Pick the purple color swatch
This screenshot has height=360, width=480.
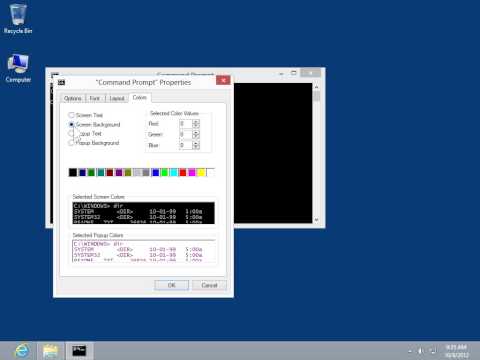[119, 172]
